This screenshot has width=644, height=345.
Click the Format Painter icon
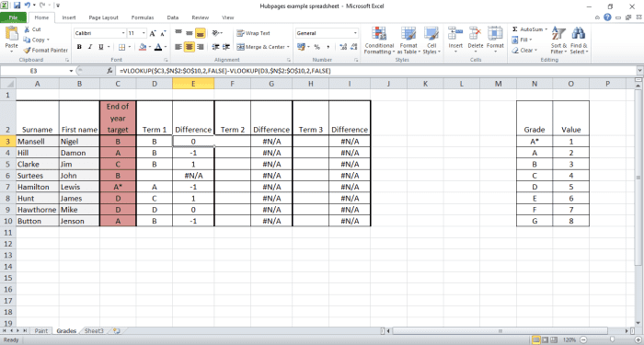tap(27, 51)
